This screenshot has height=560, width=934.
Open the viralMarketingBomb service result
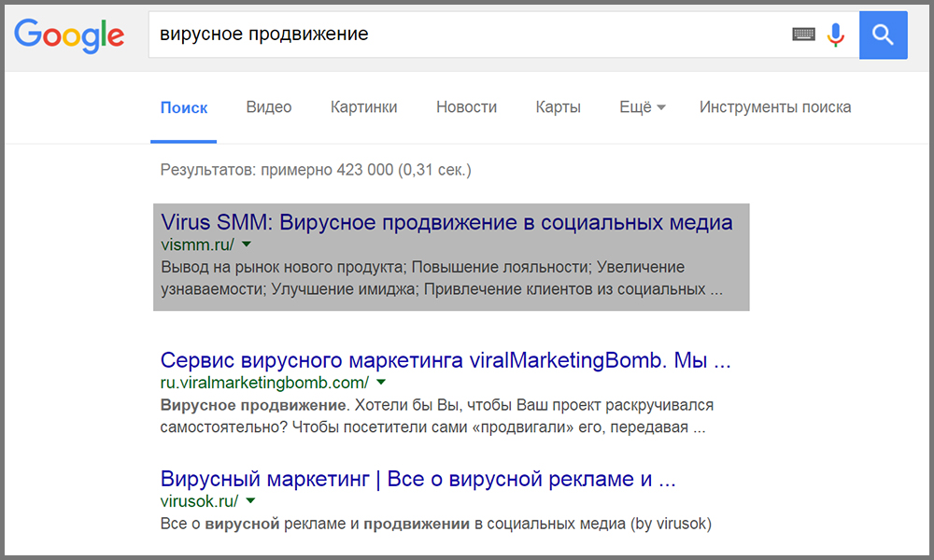point(446,360)
